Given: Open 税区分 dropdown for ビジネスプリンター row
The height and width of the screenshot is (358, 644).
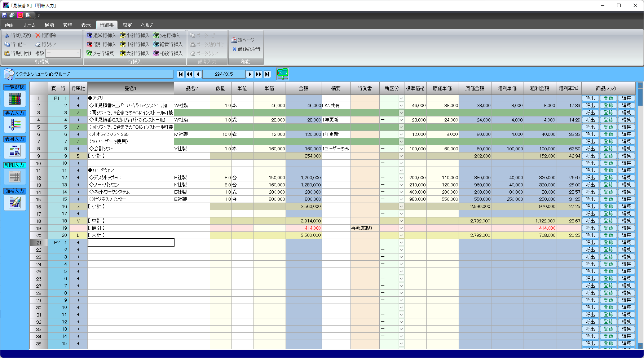Looking at the screenshot, I should (x=401, y=199).
